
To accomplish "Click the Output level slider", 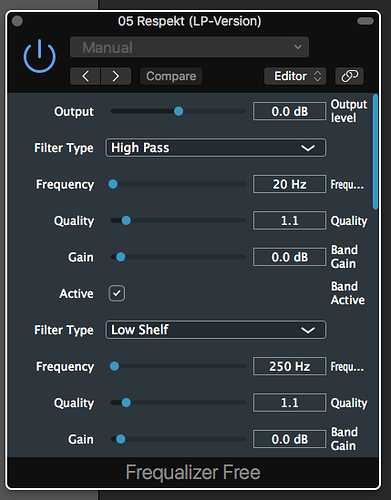I will [178, 111].
